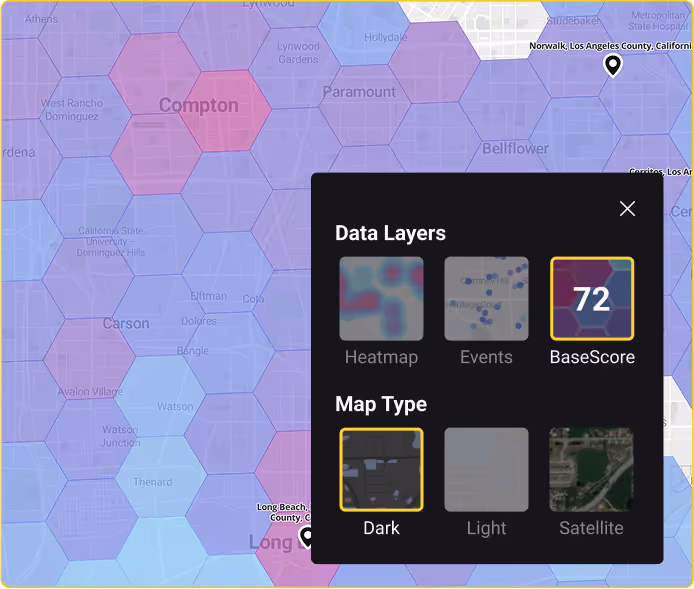The width and height of the screenshot is (694, 589).
Task: Toggle the BaseScore 72 layer tile
Action: coord(592,299)
